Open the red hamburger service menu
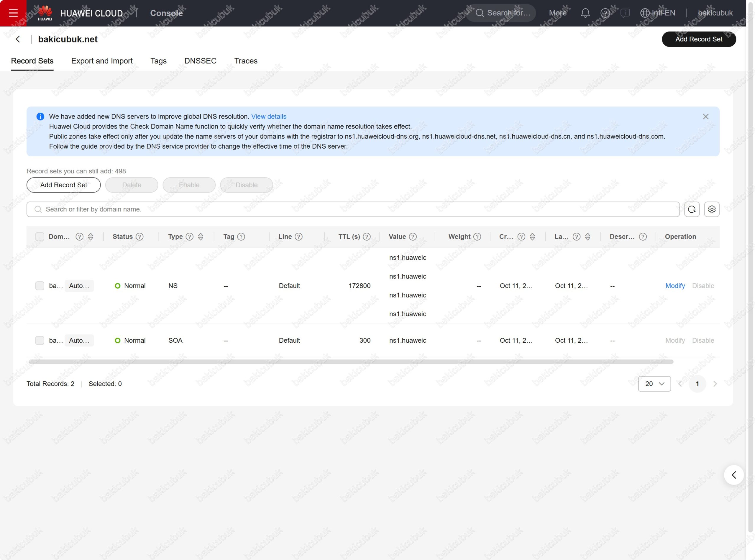The image size is (755, 560). pyautogui.click(x=13, y=13)
